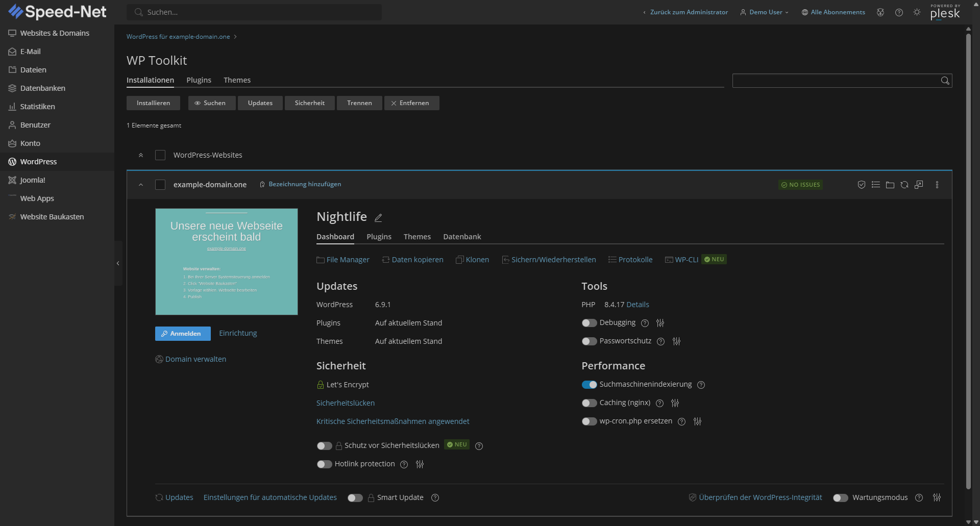Click the refresh/sync icon on the example-domain.one card

coord(904,185)
